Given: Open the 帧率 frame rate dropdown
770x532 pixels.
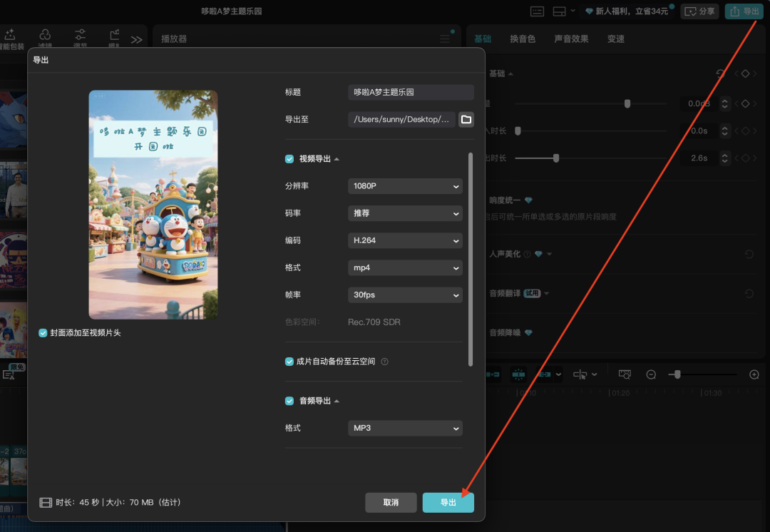Looking at the screenshot, I should tap(404, 295).
